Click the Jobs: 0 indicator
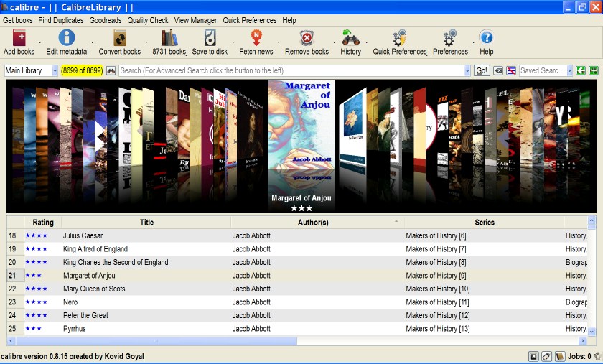The image size is (603, 364). (579, 357)
